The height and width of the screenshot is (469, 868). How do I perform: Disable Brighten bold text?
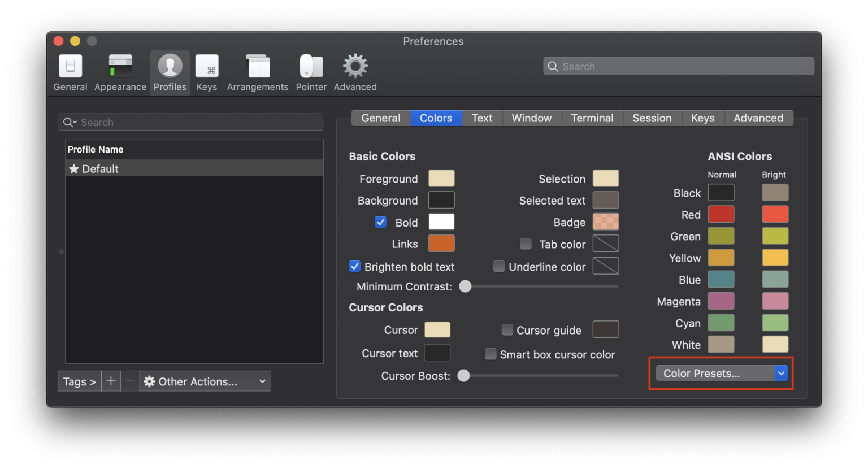pyautogui.click(x=354, y=266)
